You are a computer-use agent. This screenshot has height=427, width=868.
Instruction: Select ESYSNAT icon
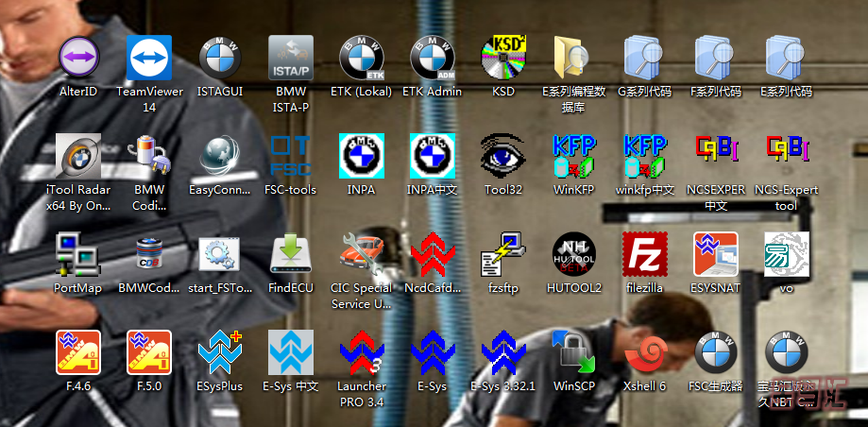(x=716, y=254)
